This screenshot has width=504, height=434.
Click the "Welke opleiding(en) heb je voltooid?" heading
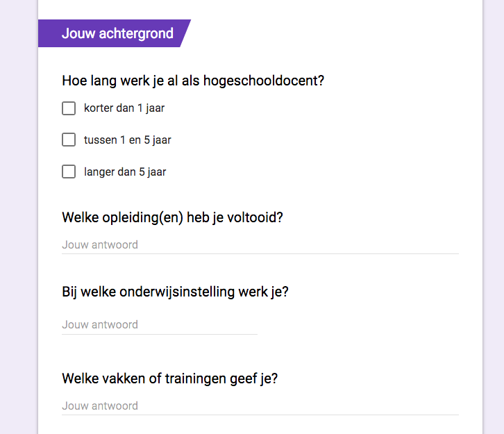click(x=173, y=217)
